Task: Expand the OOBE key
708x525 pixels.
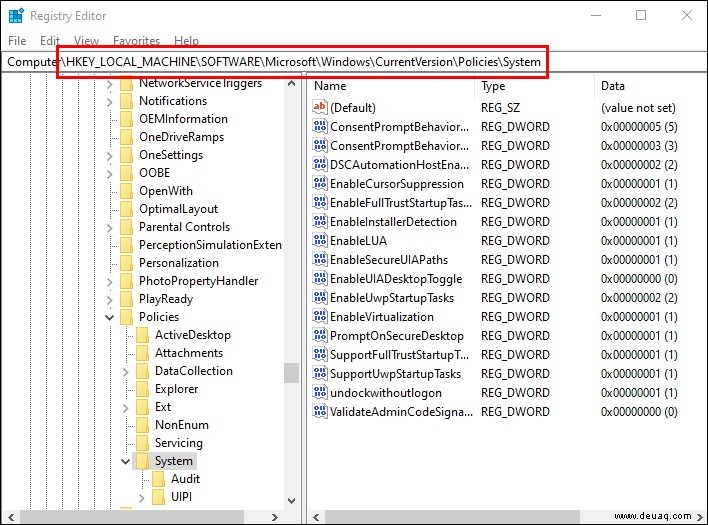Action: pyautogui.click(x=109, y=174)
